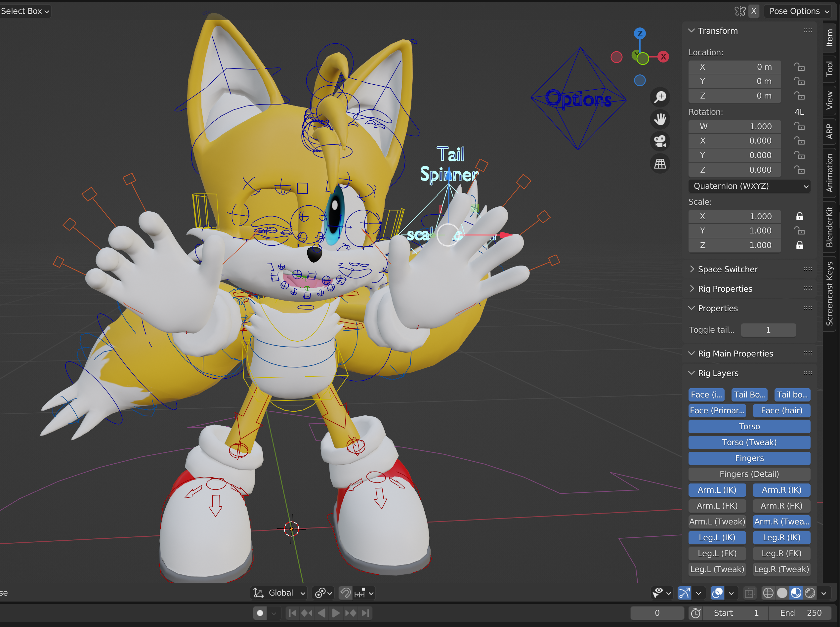Switch to the ARP sidebar tab
The image size is (840, 627).
(x=830, y=131)
